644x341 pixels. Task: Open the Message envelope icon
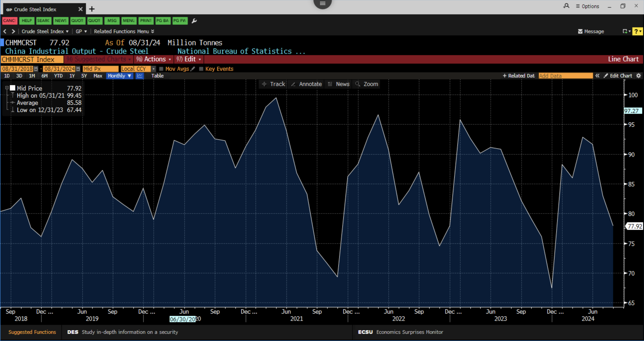click(580, 32)
